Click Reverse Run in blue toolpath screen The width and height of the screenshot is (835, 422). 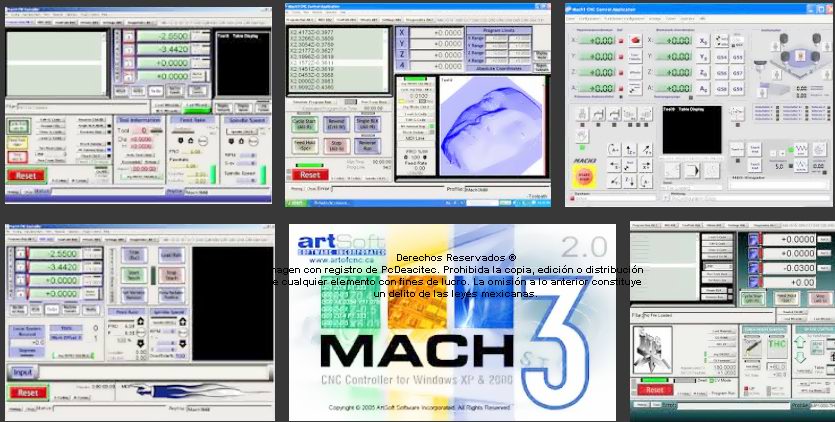(367, 146)
